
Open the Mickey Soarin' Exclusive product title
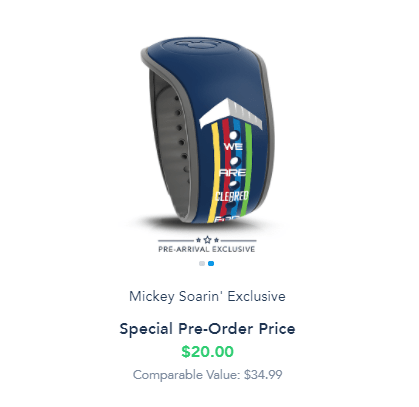pyautogui.click(x=207, y=296)
